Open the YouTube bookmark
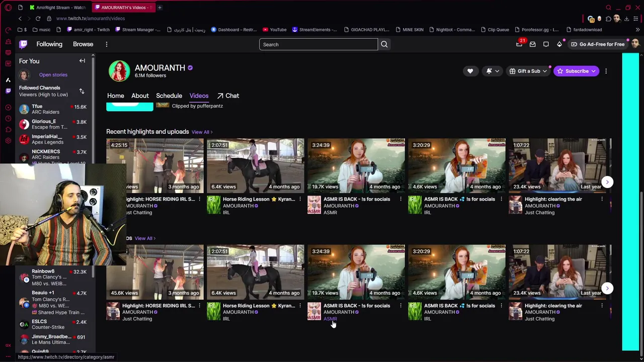The height and width of the screenshot is (362, 644). click(x=274, y=30)
